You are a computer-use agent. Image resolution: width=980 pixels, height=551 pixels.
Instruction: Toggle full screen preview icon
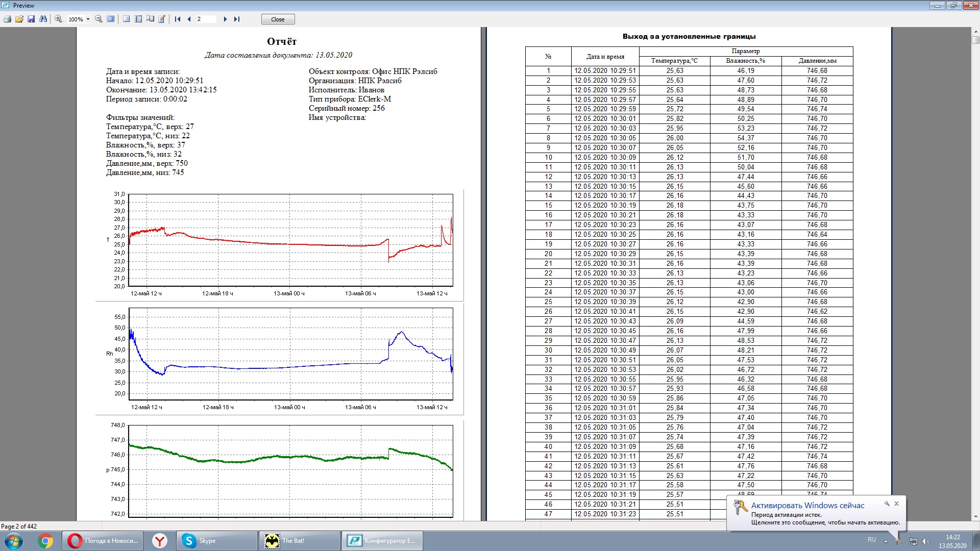click(x=111, y=19)
